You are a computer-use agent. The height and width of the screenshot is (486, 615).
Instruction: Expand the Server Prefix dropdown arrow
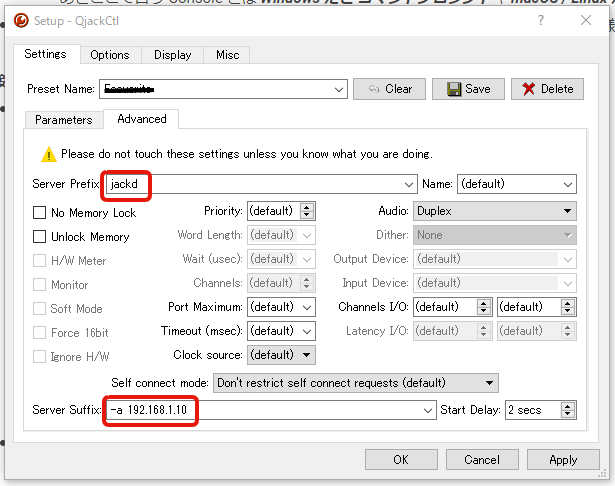point(409,184)
